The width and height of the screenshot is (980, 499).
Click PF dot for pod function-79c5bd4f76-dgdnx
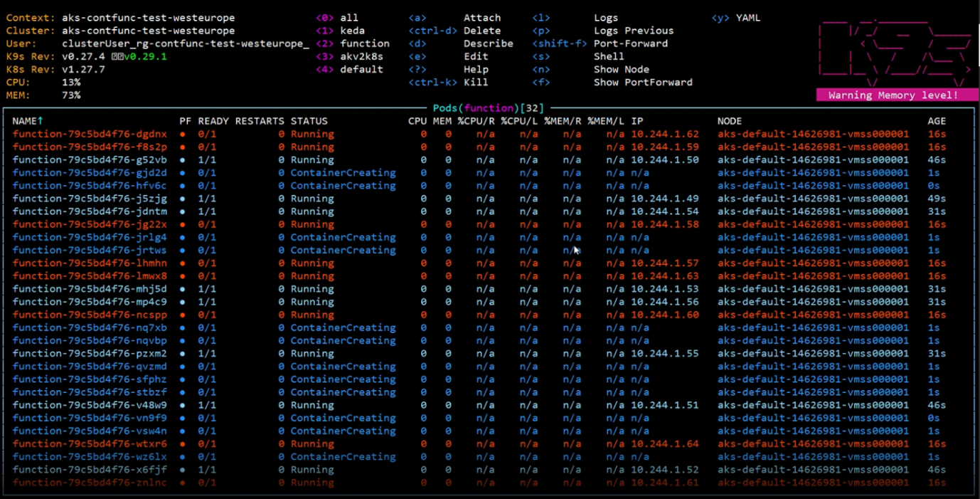(183, 134)
